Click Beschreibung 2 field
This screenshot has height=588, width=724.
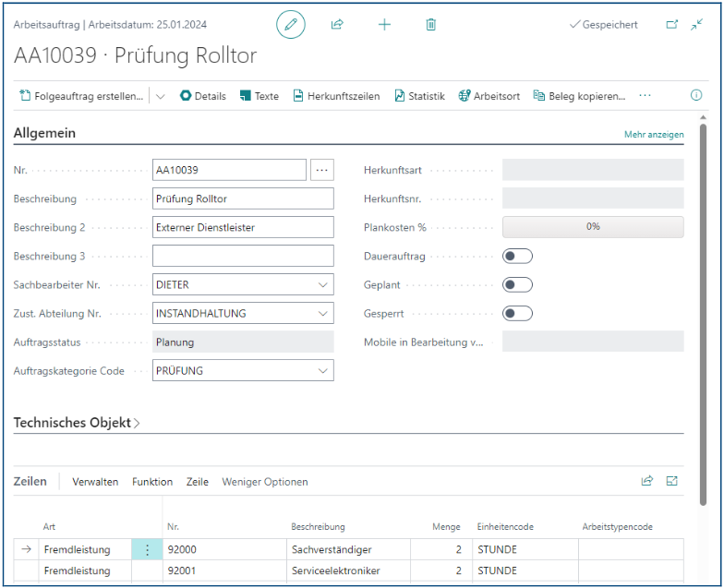[243, 227]
